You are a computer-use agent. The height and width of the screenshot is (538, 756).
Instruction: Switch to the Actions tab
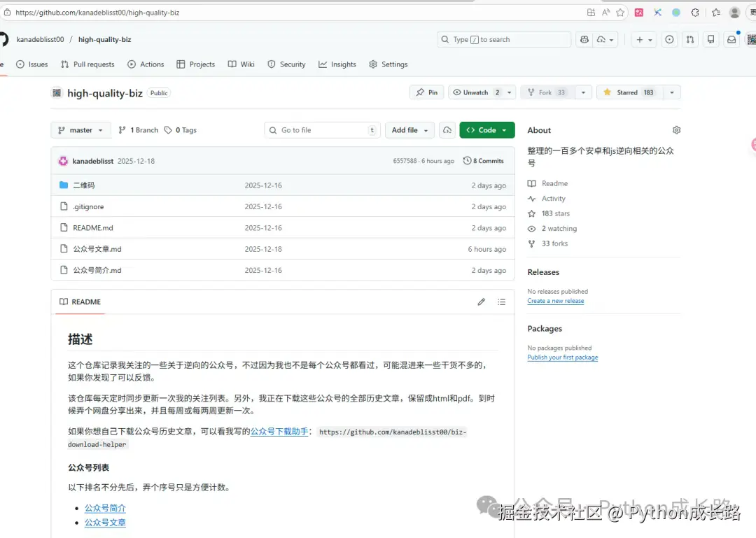tap(146, 64)
